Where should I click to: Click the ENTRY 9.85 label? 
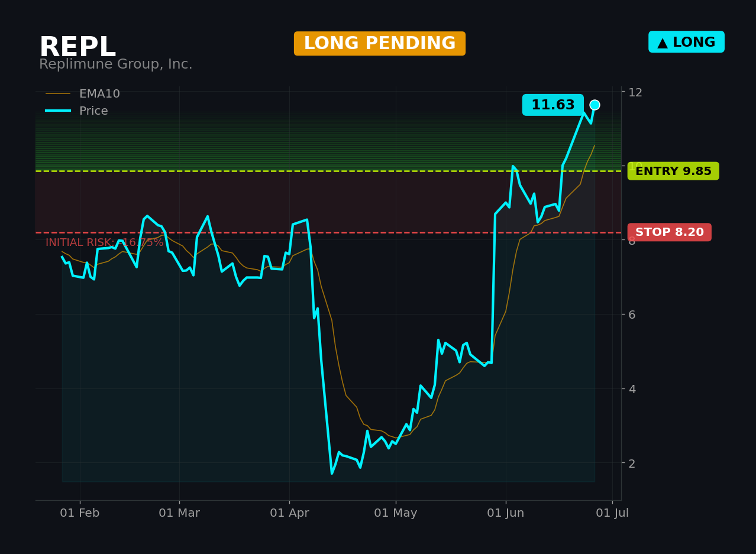673,171
